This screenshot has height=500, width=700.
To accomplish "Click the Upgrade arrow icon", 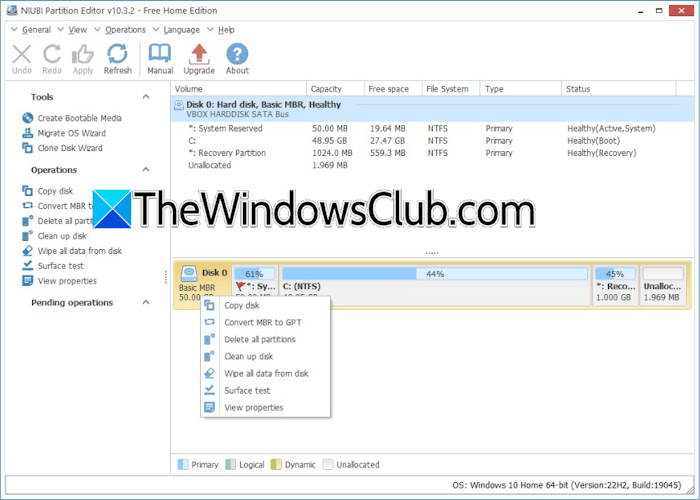I will pyautogui.click(x=199, y=54).
